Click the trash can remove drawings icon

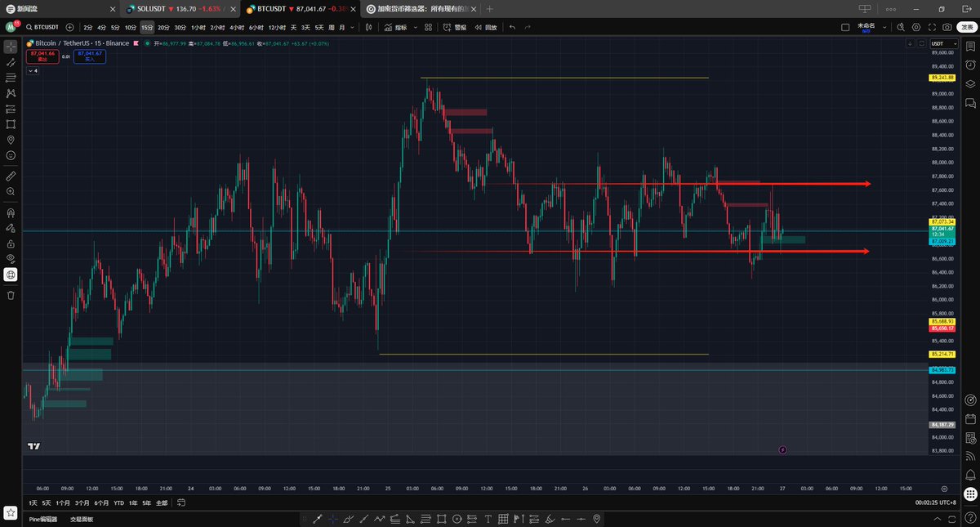(x=11, y=295)
